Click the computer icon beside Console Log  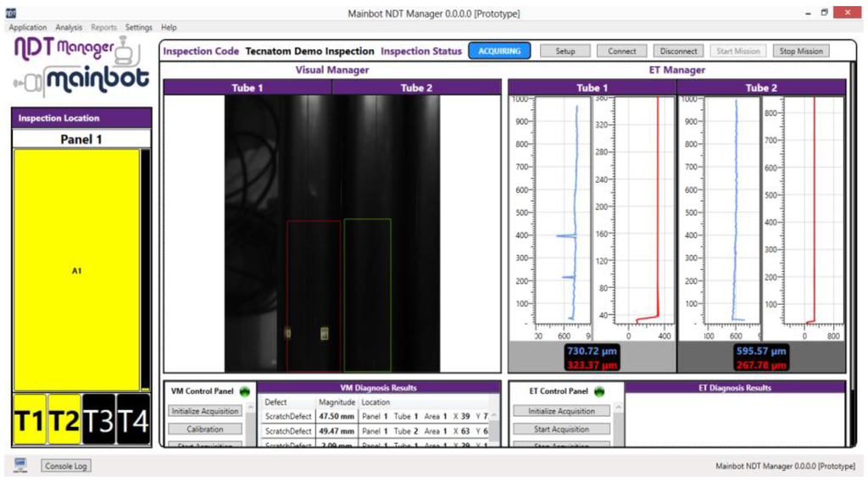coord(21,465)
